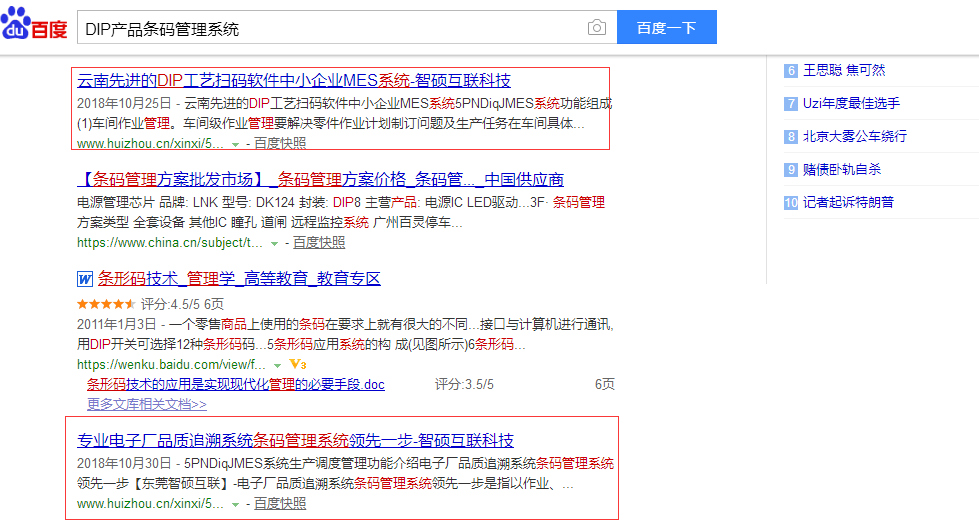Expand the arrow after the last huizhou.cn URL

(236, 505)
